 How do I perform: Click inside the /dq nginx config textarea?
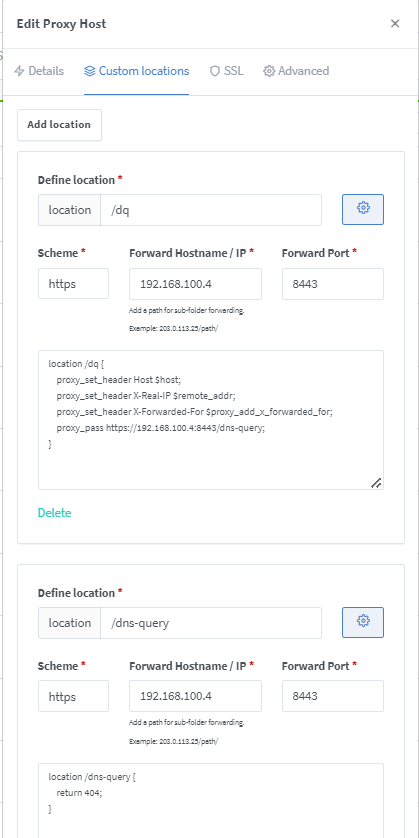[x=211, y=420]
